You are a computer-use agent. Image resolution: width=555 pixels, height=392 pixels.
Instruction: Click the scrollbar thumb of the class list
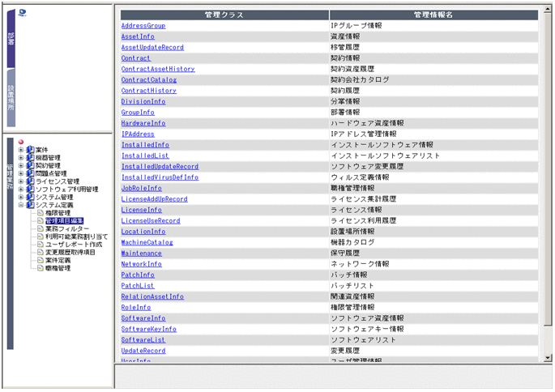548,169
